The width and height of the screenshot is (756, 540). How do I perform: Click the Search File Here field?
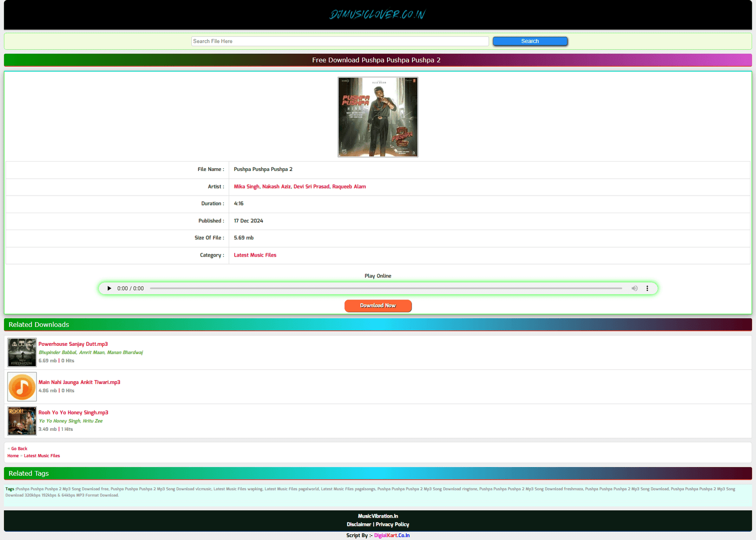click(340, 42)
